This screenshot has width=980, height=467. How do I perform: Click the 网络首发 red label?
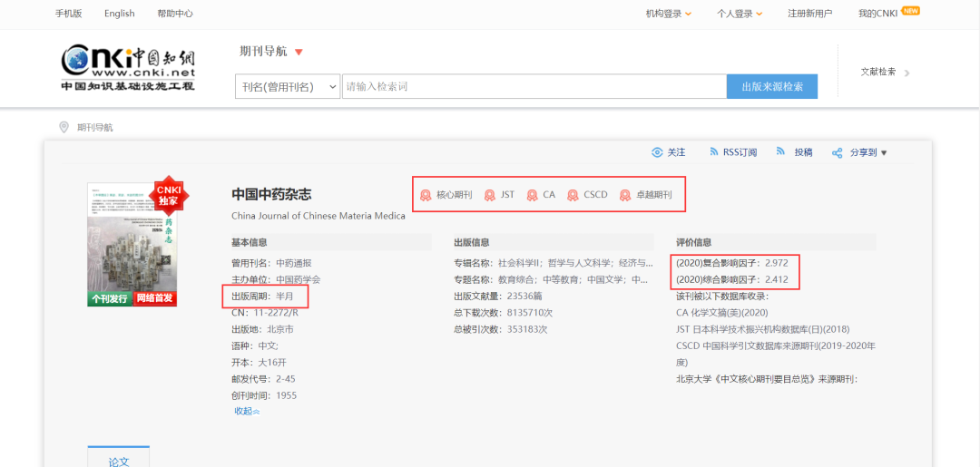[155, 299]
